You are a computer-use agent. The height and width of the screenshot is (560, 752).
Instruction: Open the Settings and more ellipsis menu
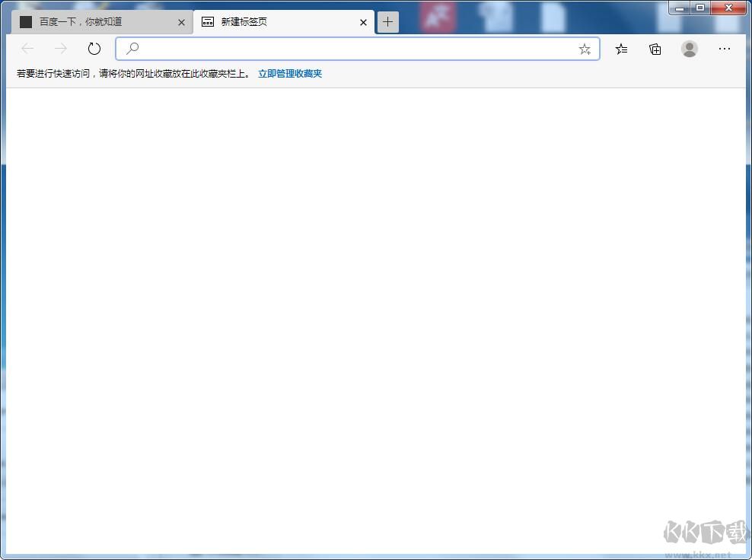(724, 49)
